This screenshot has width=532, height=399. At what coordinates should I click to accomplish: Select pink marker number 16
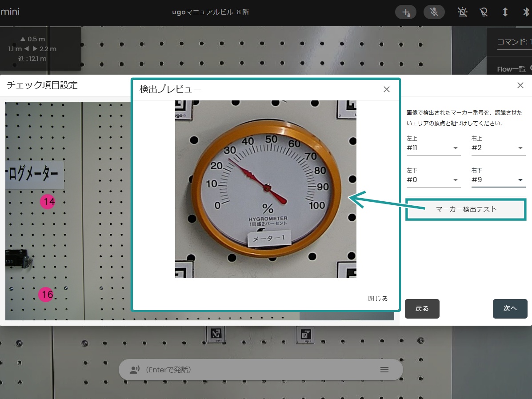click(46, 295)
